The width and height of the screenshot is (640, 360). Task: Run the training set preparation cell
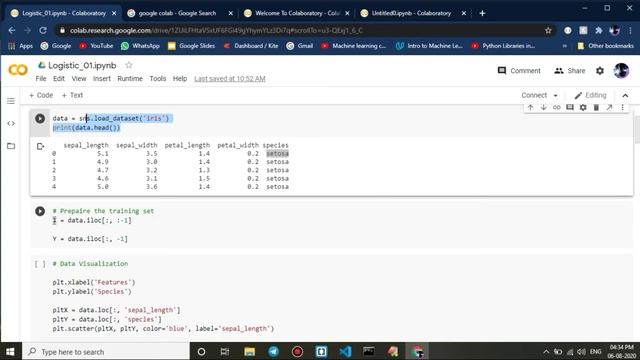point(40,211)
